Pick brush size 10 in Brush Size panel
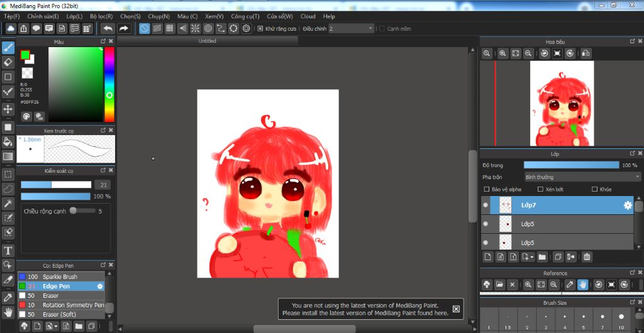 pos(621,320)
